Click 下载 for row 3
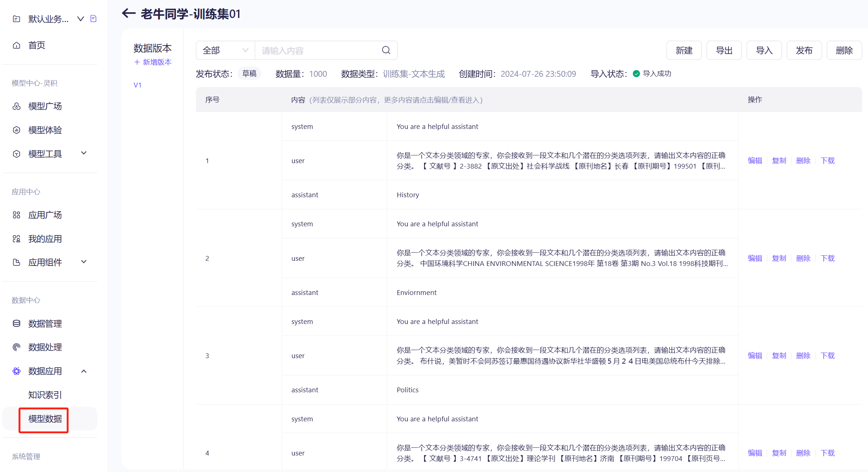 tap(828, 356)
